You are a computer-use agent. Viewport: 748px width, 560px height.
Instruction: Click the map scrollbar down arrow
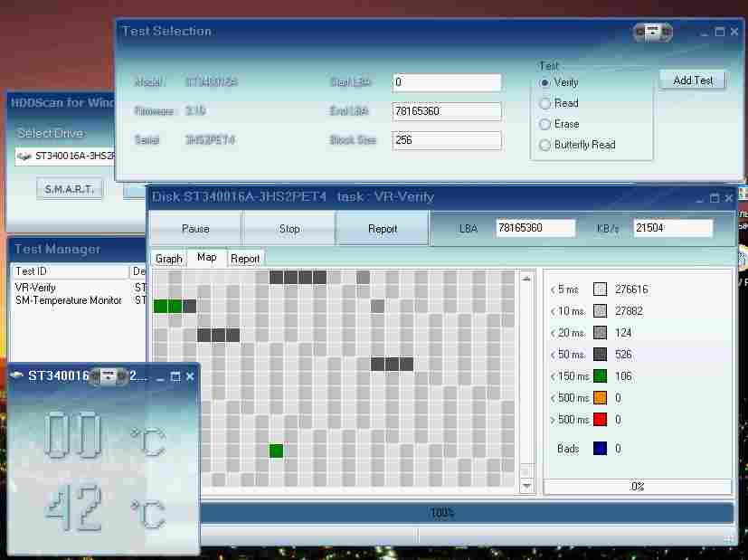point(526,486)
